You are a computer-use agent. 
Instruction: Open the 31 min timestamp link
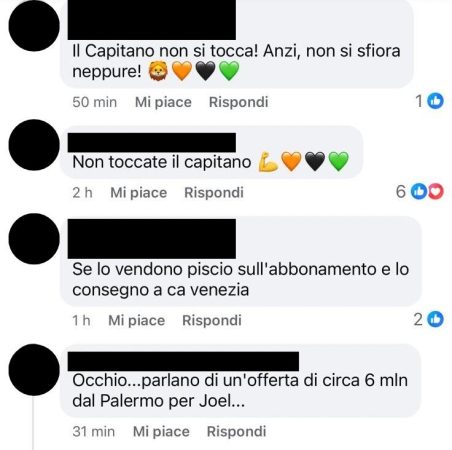[x=94, y=432]
